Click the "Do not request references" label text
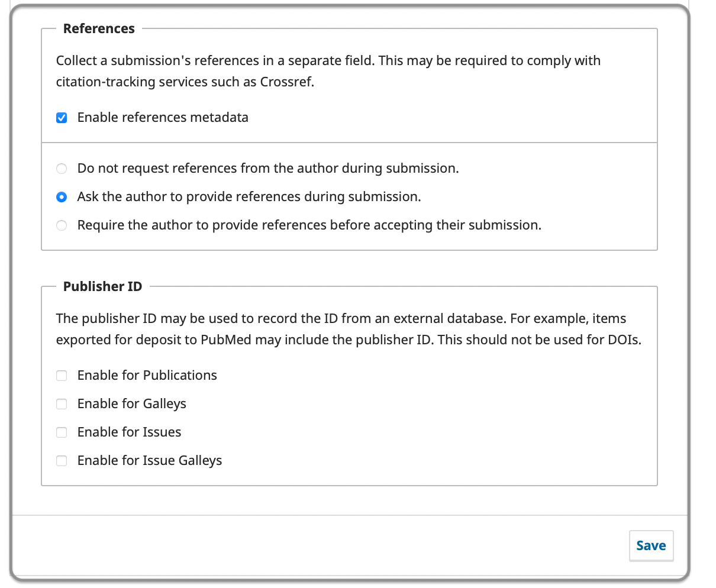716x588 pixels. pyautogui.click(x=267, y=168)
